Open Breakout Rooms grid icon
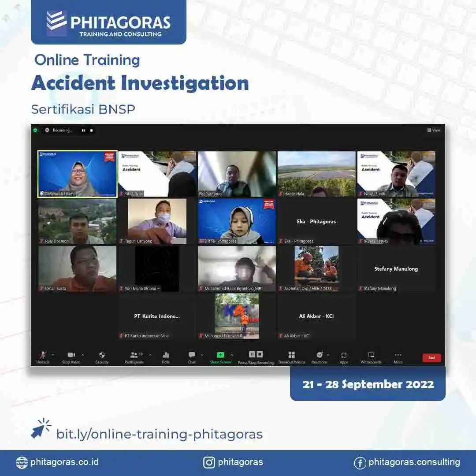Screen dimensions: 476x476 292,354
